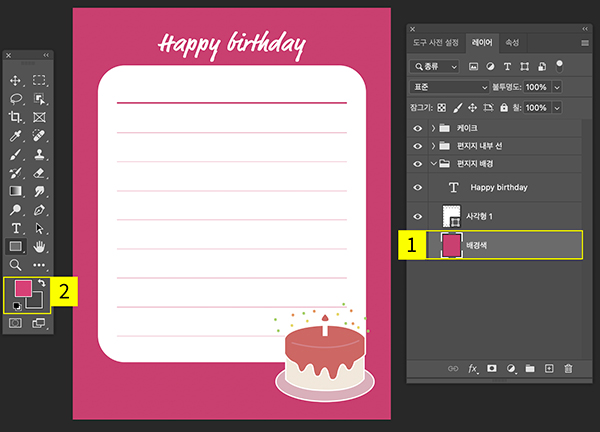Viewport: 600px width, 432px height.
Task: Select the Spot Healing Brush tool
Action: point(39,135)
